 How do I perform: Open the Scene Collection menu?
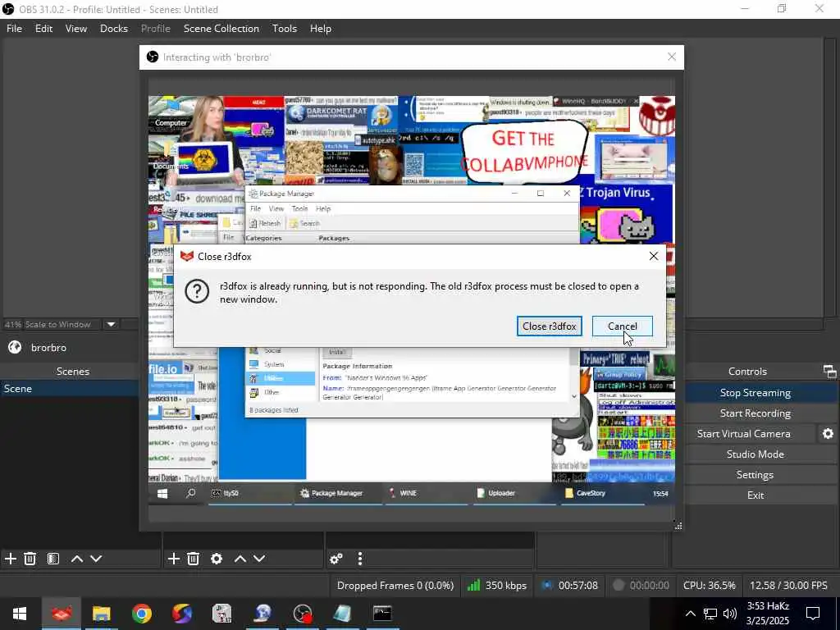221,29
